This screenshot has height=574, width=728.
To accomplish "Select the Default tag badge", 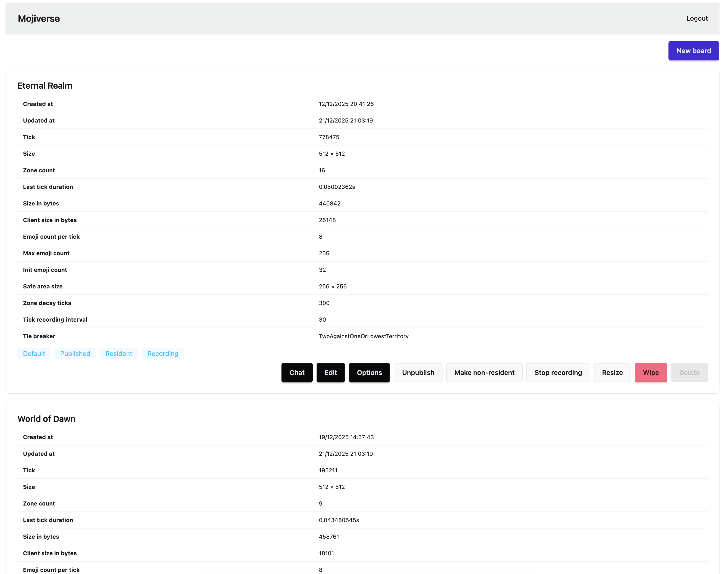I will point(34,354).
